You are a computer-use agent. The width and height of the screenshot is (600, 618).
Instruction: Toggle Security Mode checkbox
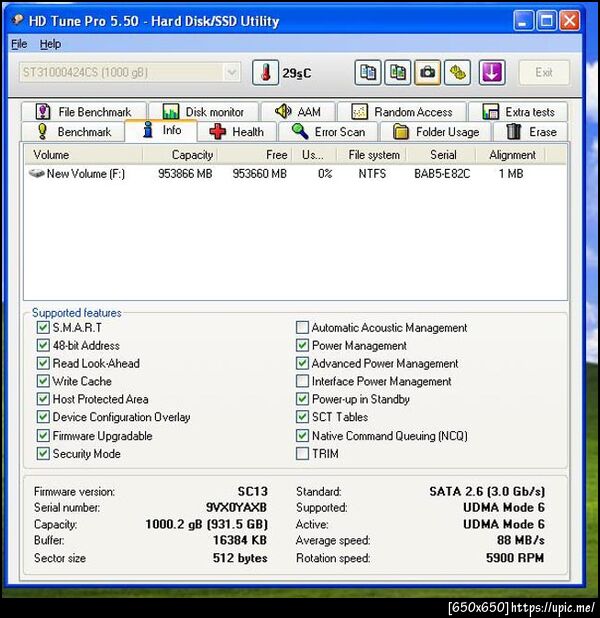(x=43, y=453)
